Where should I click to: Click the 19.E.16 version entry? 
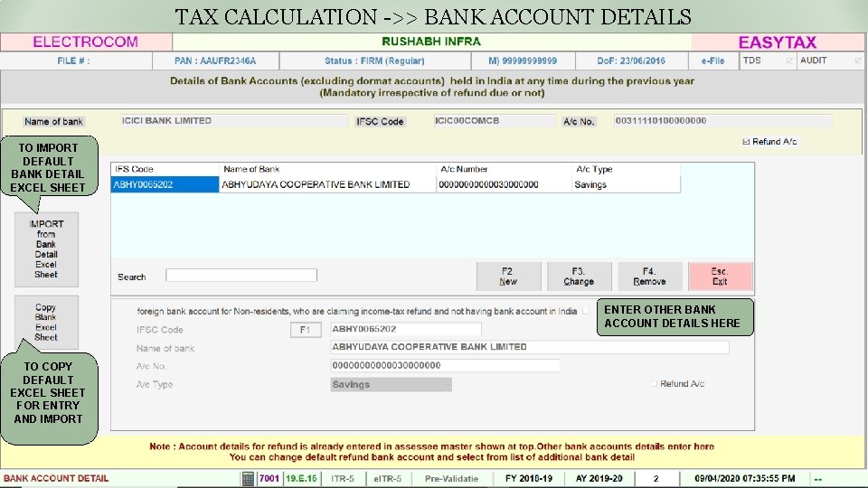tap(302, 479)
